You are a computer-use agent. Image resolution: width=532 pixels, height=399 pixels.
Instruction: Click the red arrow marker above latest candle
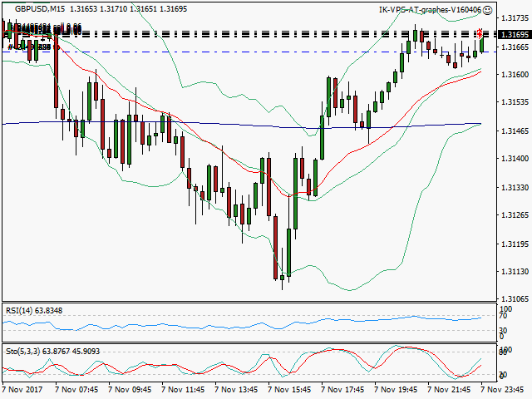coord(480,32)
